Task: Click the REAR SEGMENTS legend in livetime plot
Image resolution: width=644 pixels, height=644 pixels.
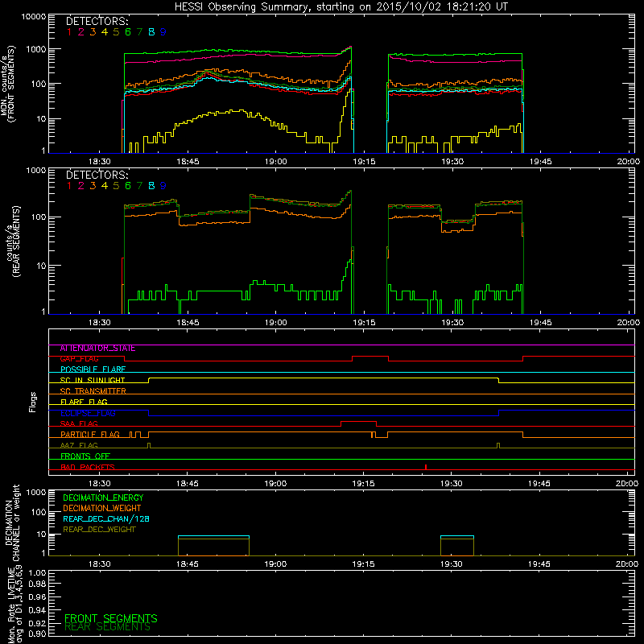Action: [x=108, y=627]
